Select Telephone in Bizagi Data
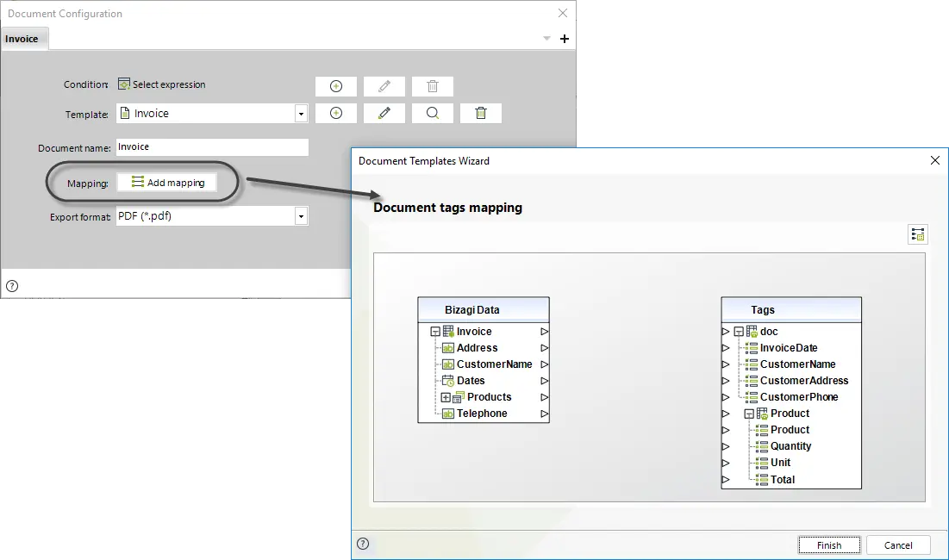The height and width of the screenshot is (560, 949). (x=482, y=413)
